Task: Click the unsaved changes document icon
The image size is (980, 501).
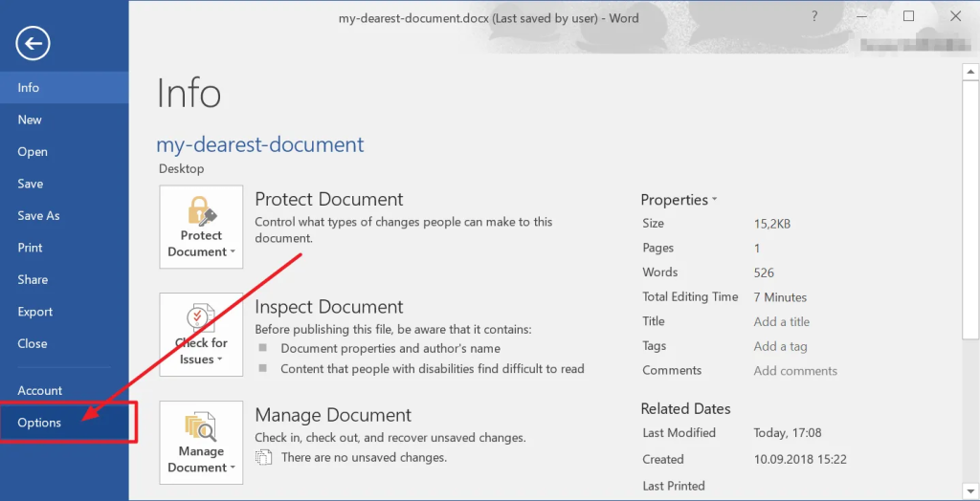Action: pos(264,457)
